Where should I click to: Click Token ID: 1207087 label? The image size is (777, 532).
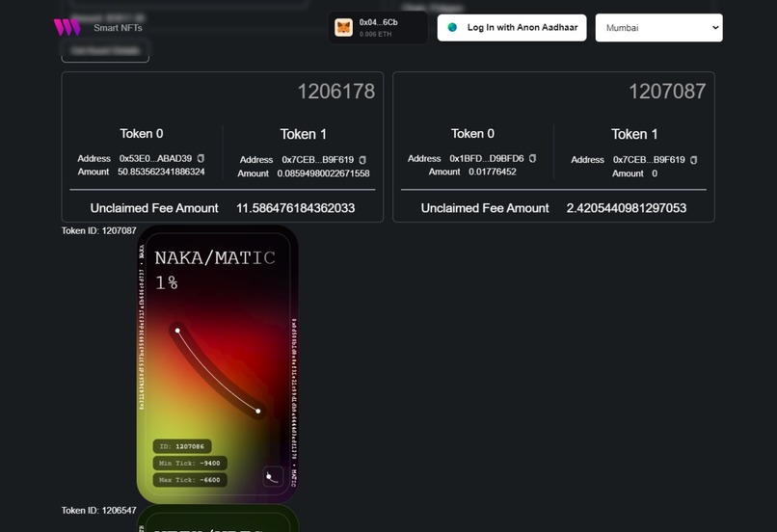98,231
